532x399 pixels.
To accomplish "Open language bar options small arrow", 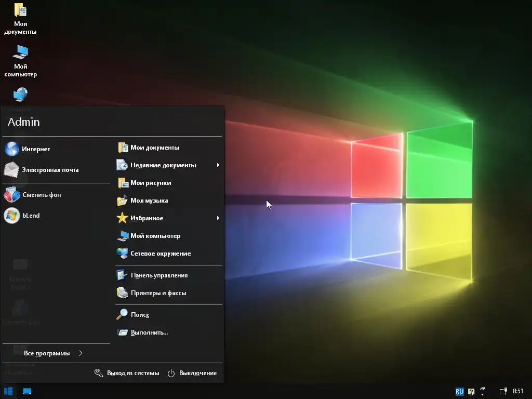I will click(483, 395).
